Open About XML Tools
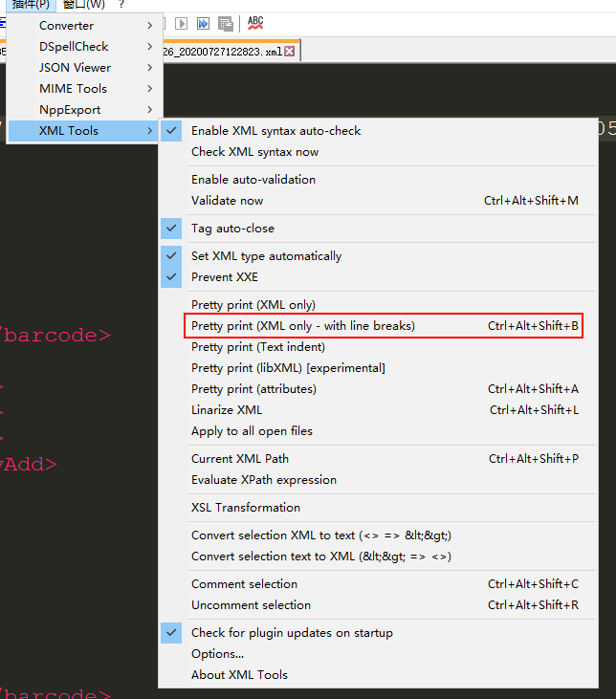616x699 pixels. click(x=378, y=674)
